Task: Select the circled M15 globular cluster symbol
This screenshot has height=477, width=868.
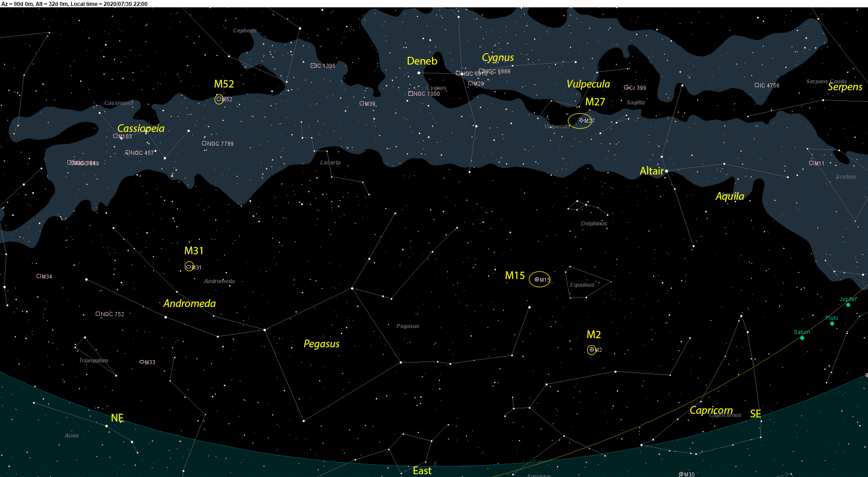Action: coord(537,280)
